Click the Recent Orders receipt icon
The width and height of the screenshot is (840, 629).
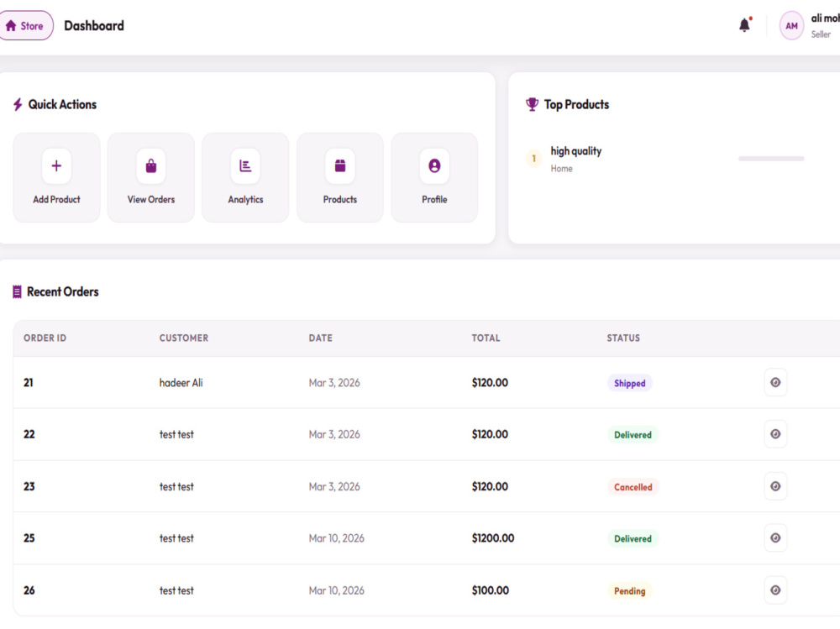point(17,291)
